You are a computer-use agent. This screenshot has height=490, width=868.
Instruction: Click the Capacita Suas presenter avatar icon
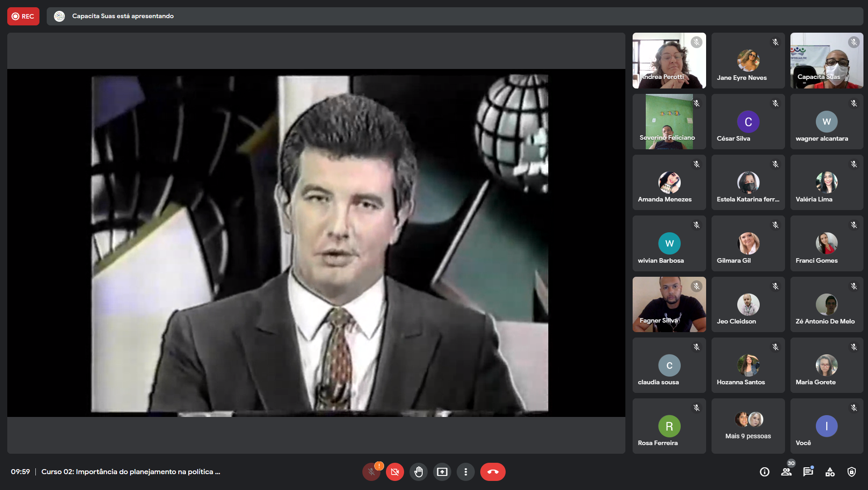pyautogui.click(x=59, y=16)
